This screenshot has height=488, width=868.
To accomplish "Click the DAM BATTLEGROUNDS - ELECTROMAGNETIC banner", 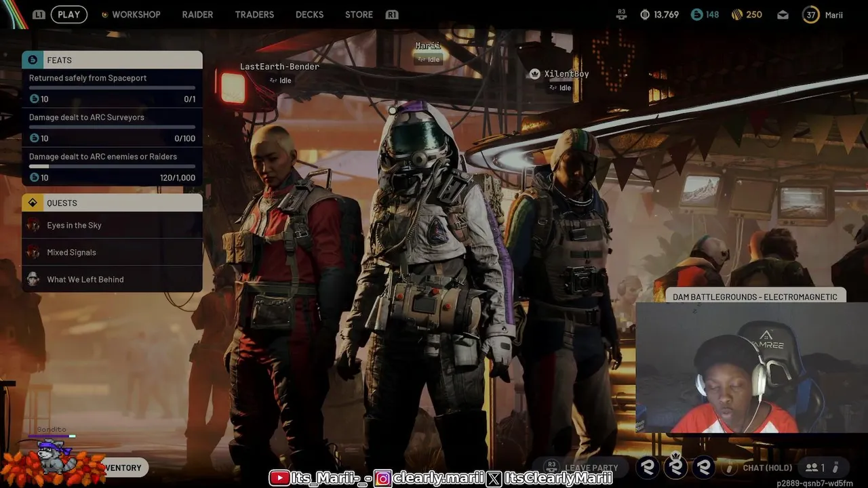I will tap(755, 297).
